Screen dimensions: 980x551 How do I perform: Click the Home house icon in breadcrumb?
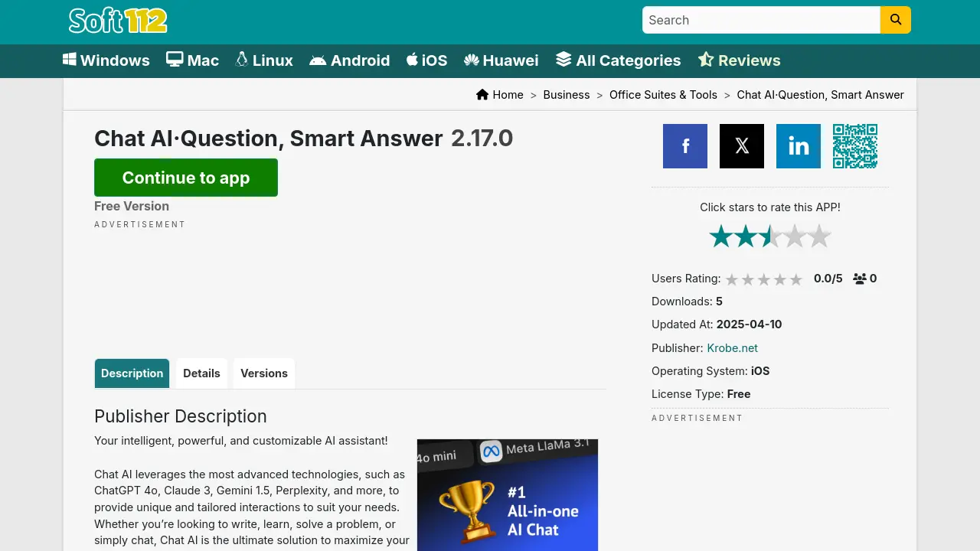pyautogui.click(x=482, y=95)
